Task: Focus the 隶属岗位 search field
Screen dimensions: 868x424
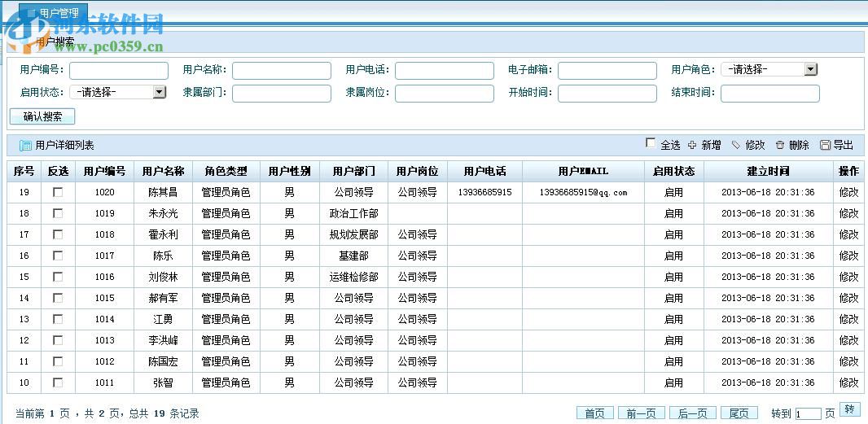Action: 444,93
